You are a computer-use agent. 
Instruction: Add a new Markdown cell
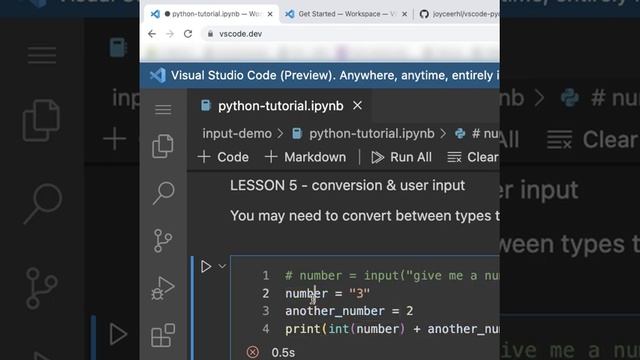(x=305, y=157)
